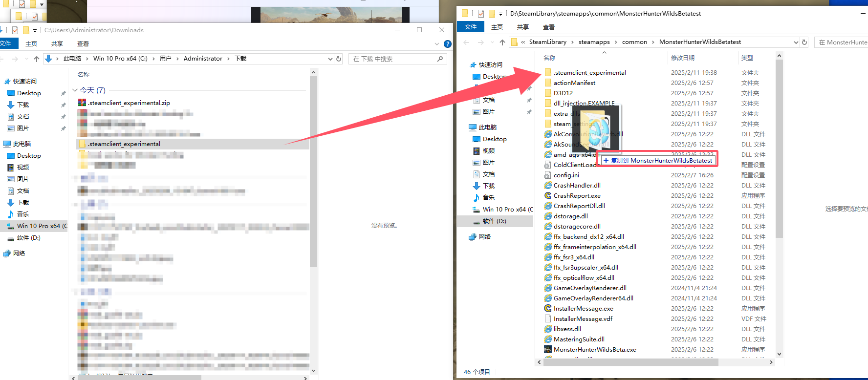Open the 文件 tab in MonsterHunterWildsBetatest window
Screen dimensions: 868x380
coord(471,27)
